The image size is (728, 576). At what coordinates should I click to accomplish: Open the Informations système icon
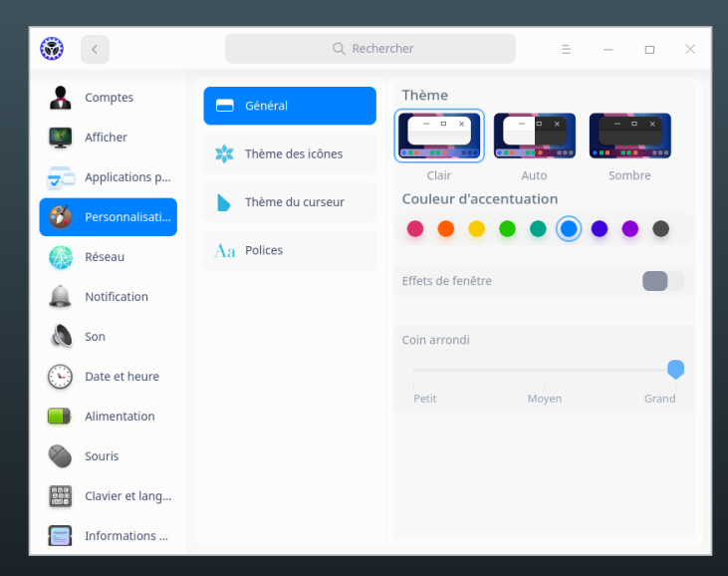61,535
